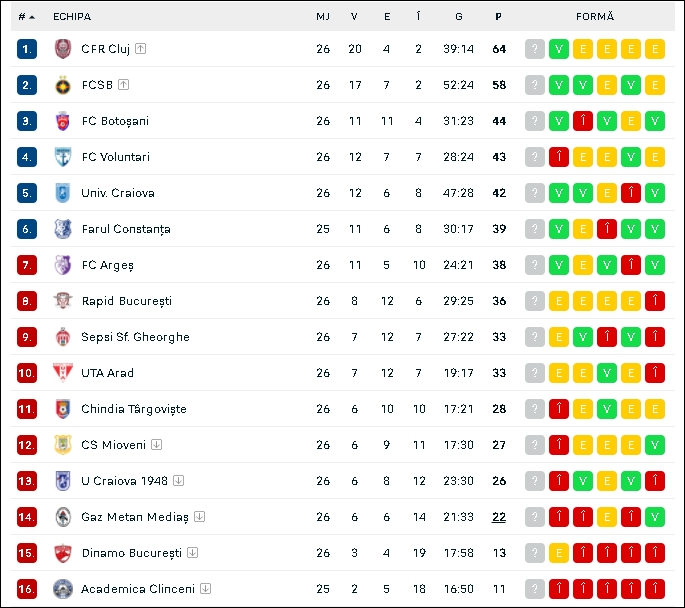Open the FC Botoșani team page

[x=115, y=121]
